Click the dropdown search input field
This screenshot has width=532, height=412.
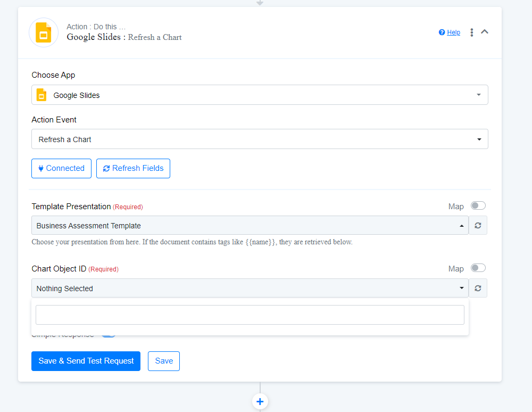pos(250,315)
